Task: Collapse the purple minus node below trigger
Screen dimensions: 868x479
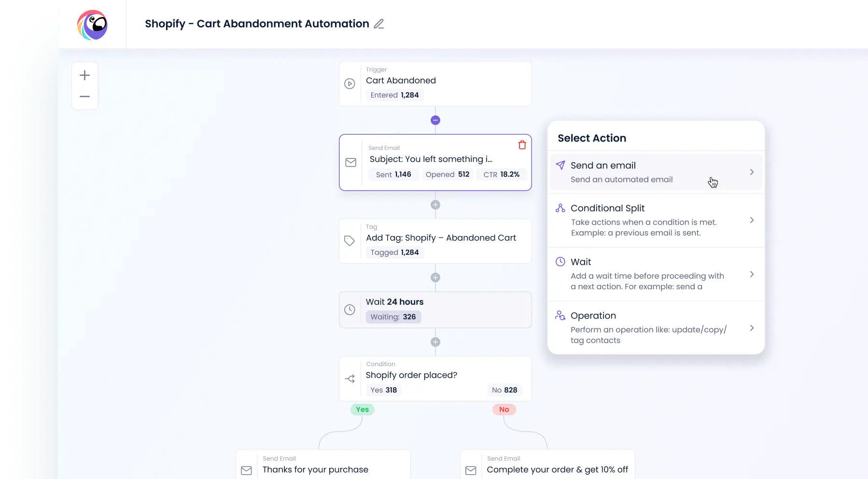Action: pos(435,120)
